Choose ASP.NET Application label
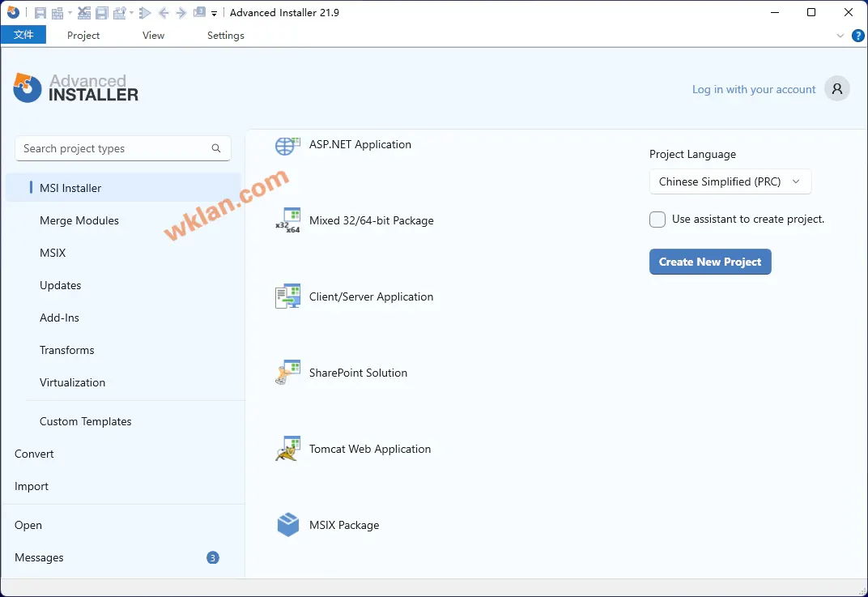This screenshot has width=868, height=597. pyautogui.click(x=360, y=144)
